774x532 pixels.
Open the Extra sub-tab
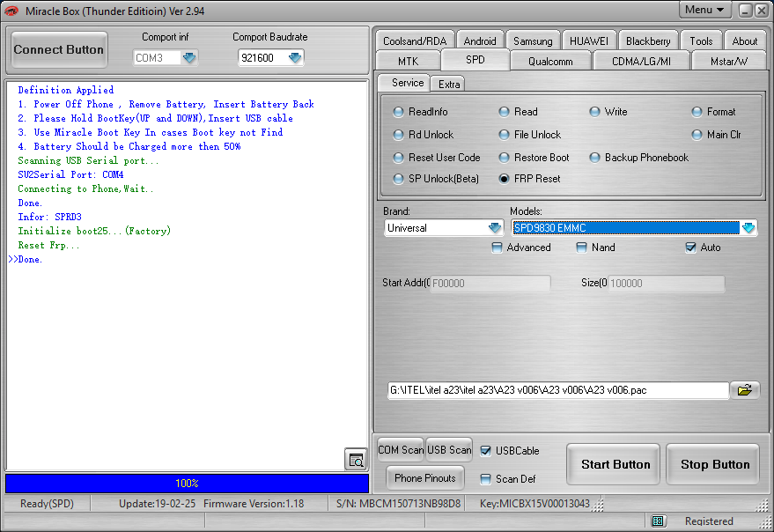click(449, 84)
